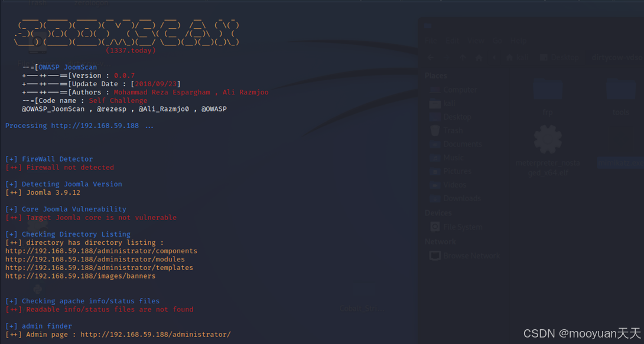Open Computer in the Places sidebar
644x344 pixels.
tap(453, 90)
